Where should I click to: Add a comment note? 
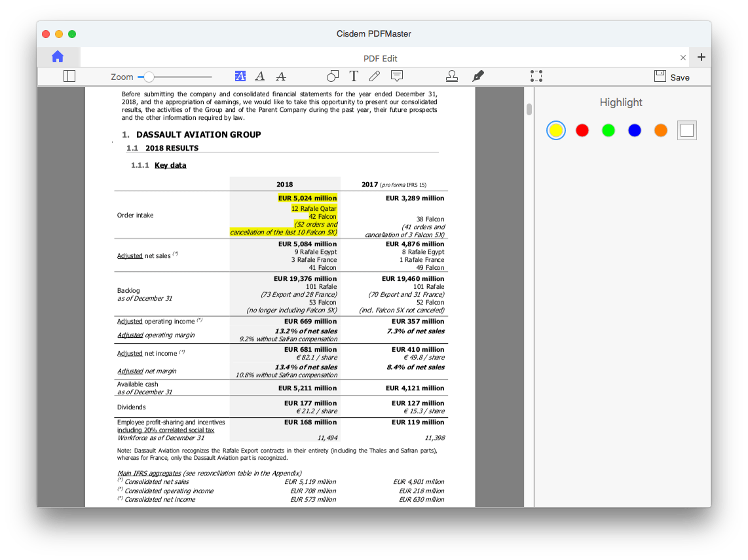click(397, 77)
